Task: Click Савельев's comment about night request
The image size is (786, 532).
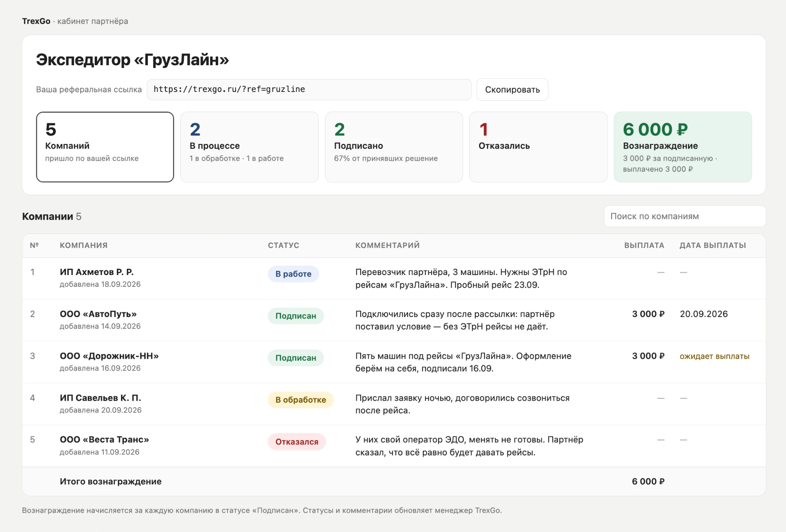Action: 462,404
